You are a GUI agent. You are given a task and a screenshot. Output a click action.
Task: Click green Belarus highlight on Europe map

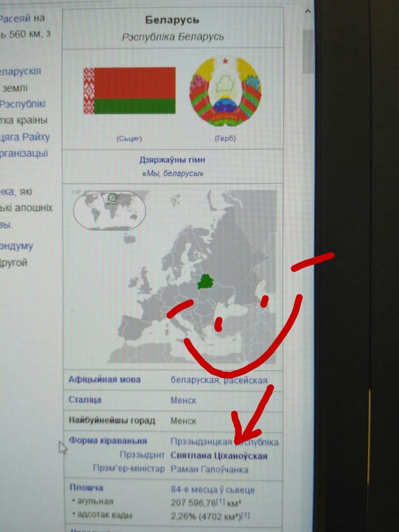pos(205,281)
